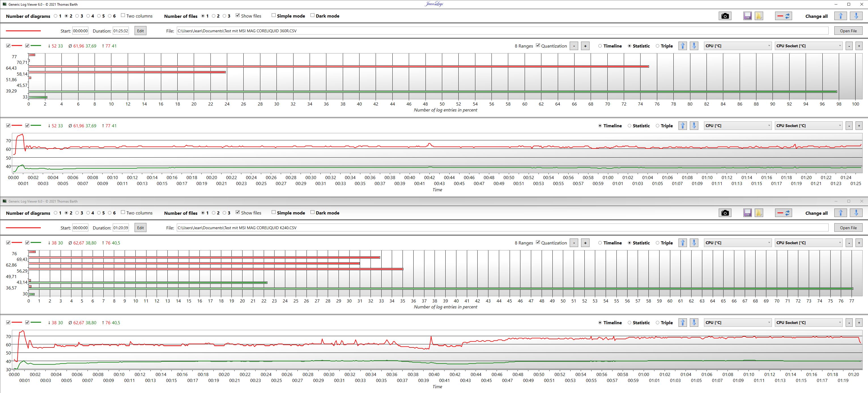This screenshot has height=393, width=868.
Task: Open CPU [°C] dropdown in K240 statistic diagram
Action: (x=738, y=242)
